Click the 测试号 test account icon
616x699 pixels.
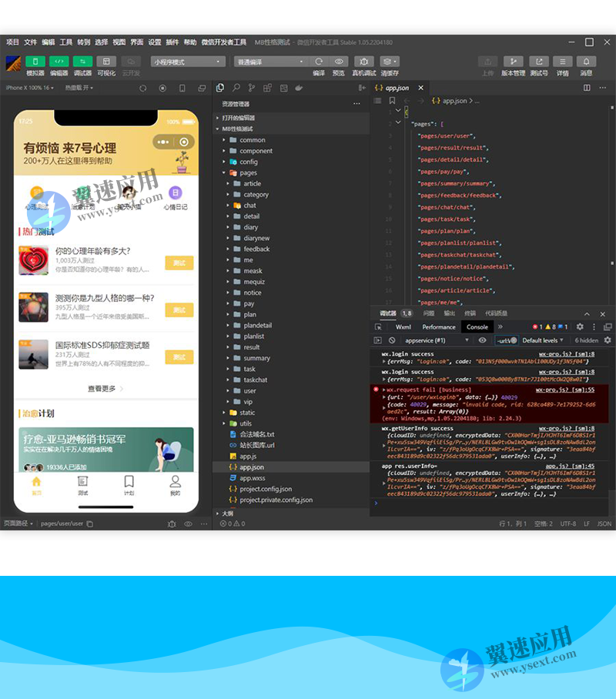click(x=541, y=62)
